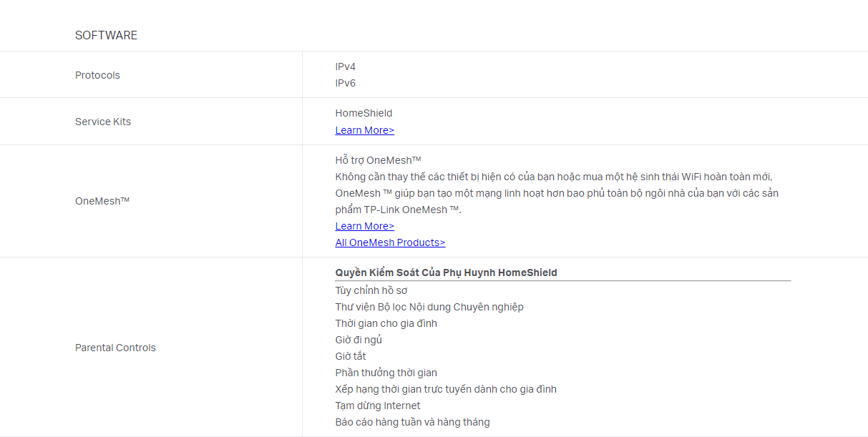Open Learn More link in OneMesh row
The width and height of the screenshot is (868, 437).
365,226
